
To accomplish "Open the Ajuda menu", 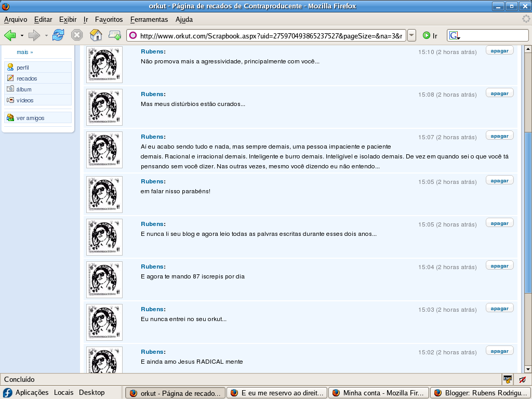I will click(184, 19).
